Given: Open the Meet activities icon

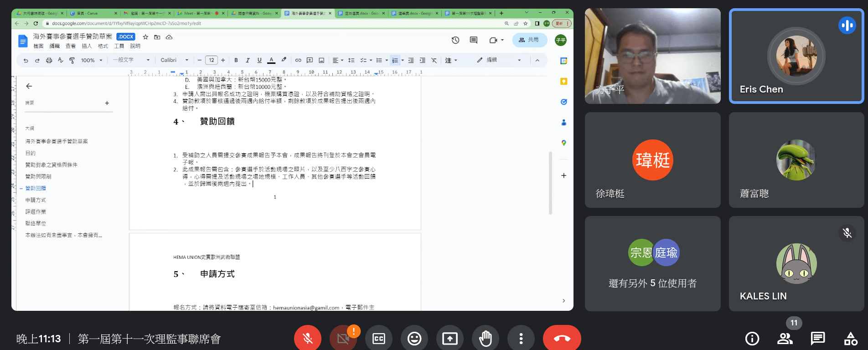Looking at the screenshot, I should (851, 339).
